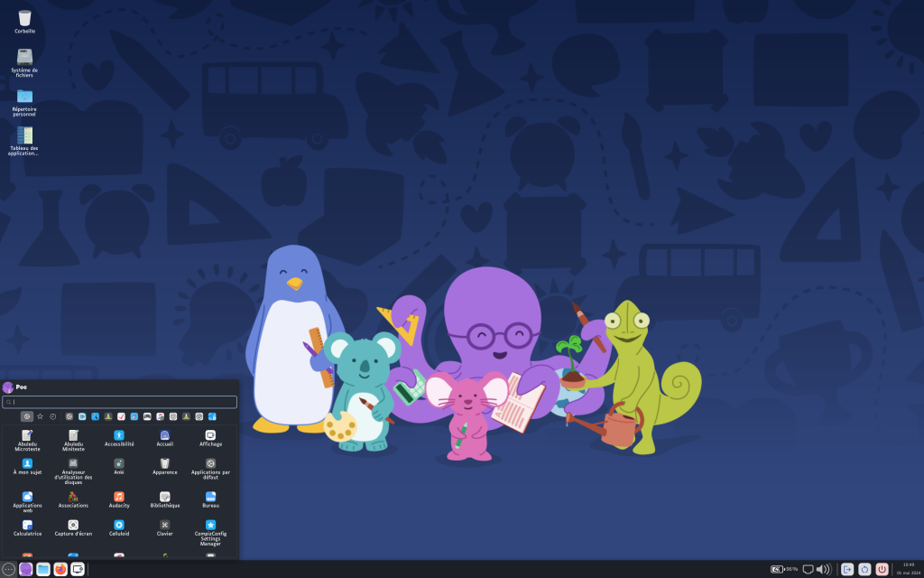Launch CompizConfig Settings Manager
The width and height of the screenshot is (924, 578).
pyautogui.click(x=211, y=527)
